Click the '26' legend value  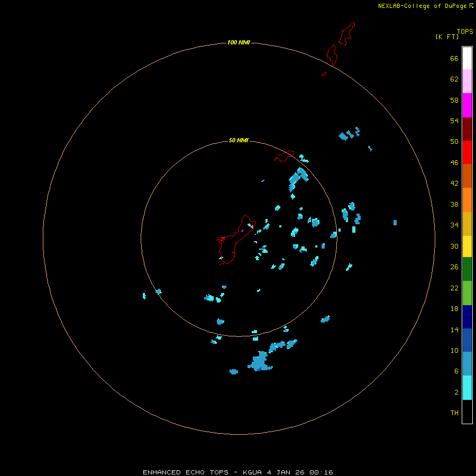[x=454, y=267]
